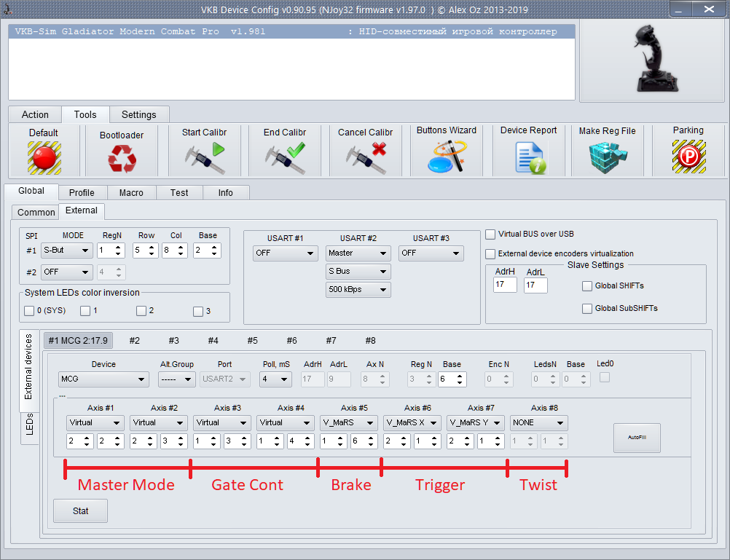The image size is (730, 560).
Task: Click the AdrH input field
Action: pos(504,285)
